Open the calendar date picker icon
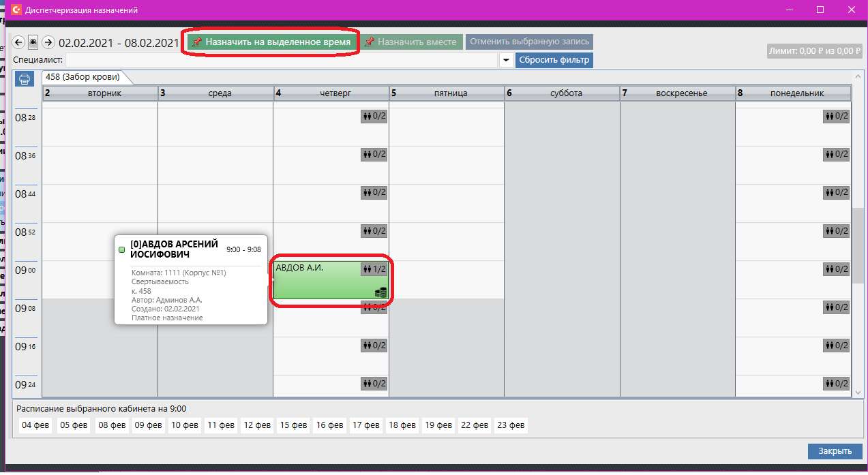 (33, 42)
